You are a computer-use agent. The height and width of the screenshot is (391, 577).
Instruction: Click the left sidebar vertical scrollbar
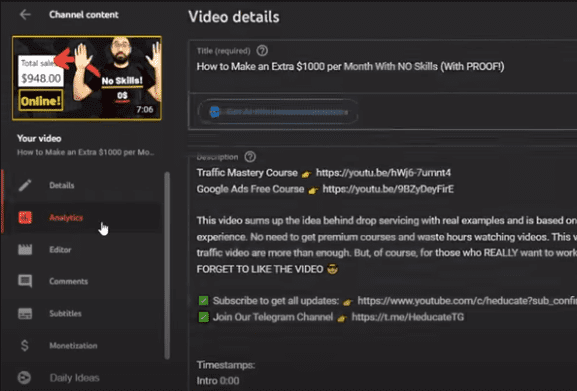(x=167, y=265)
